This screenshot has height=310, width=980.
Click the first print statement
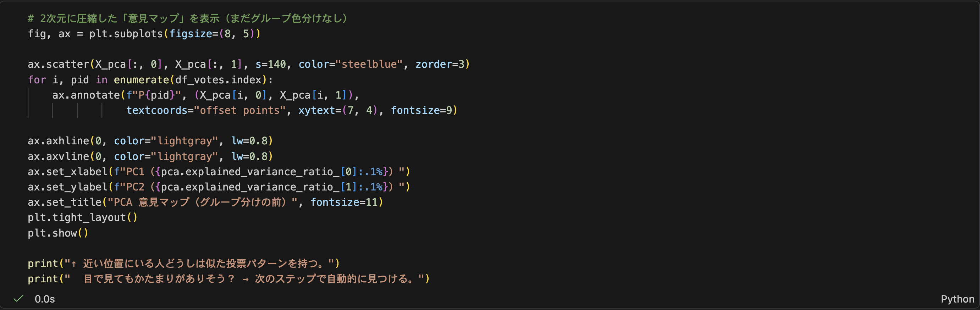click(x=183, y=264)
